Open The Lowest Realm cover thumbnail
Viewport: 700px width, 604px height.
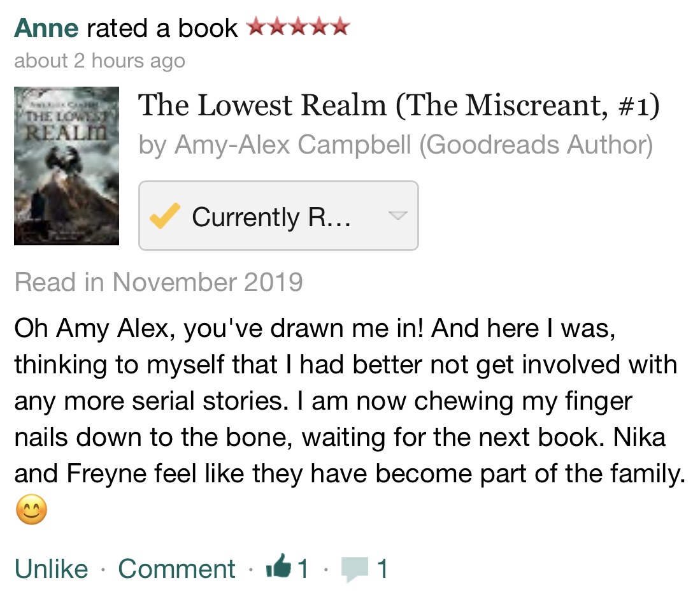tap(66, 166)
